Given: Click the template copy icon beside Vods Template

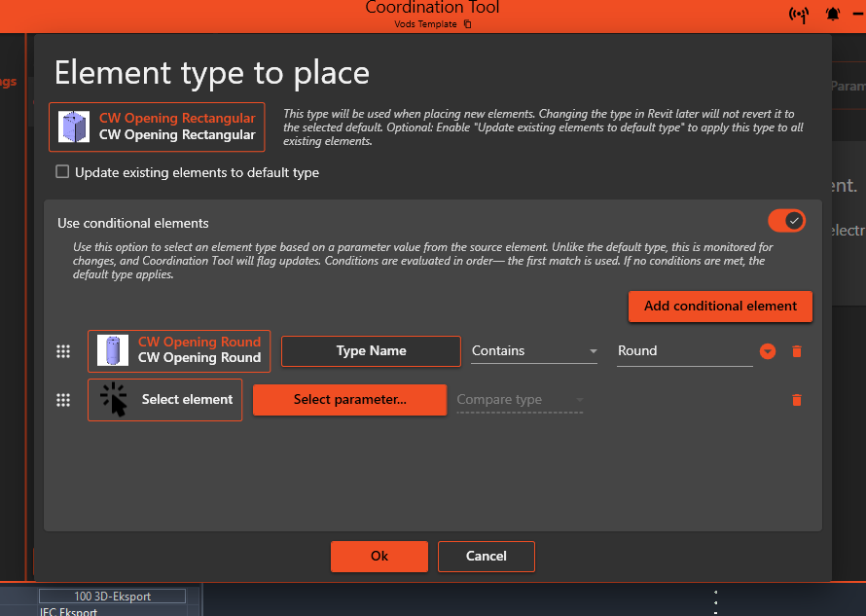Looking at the screenshot, I should click(468, 24).
